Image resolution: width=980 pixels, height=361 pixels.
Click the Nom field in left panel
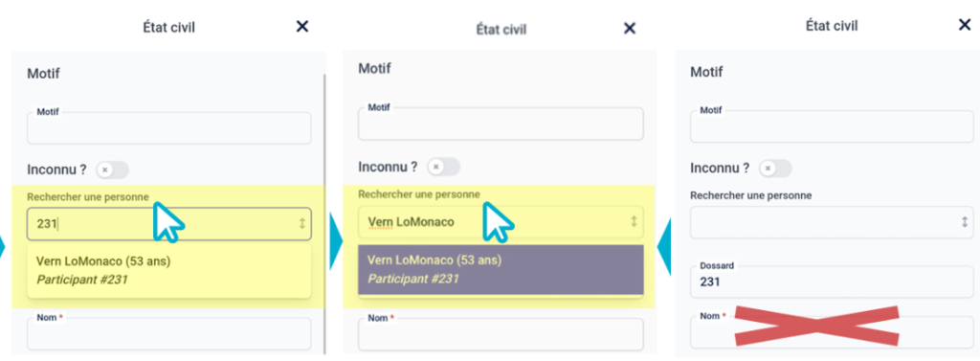click(168, 333)
